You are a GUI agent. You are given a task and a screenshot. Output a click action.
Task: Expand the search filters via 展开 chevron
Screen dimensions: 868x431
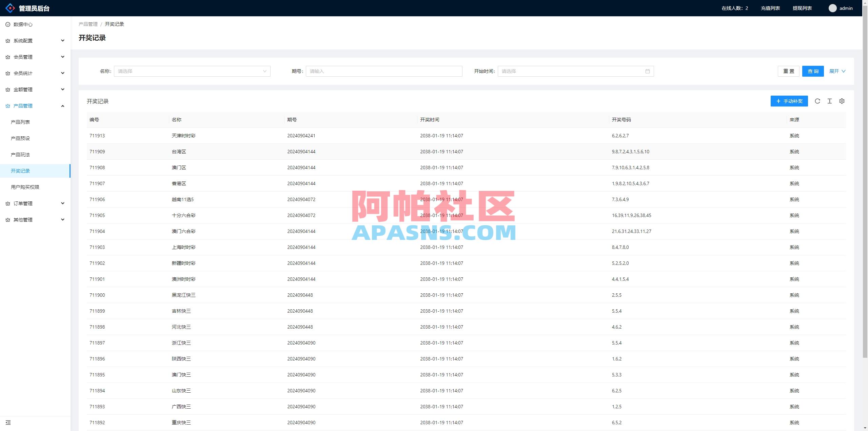point(837,71)
